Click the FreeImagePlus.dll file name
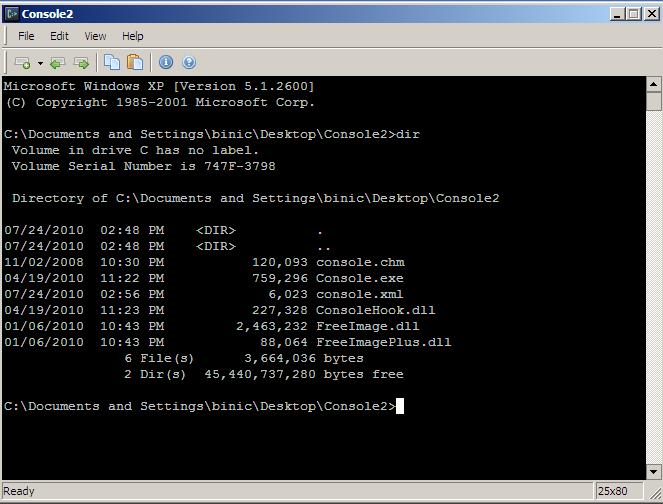Image resolution: width=663 pixels, height=504 pixels. (384, 342)
